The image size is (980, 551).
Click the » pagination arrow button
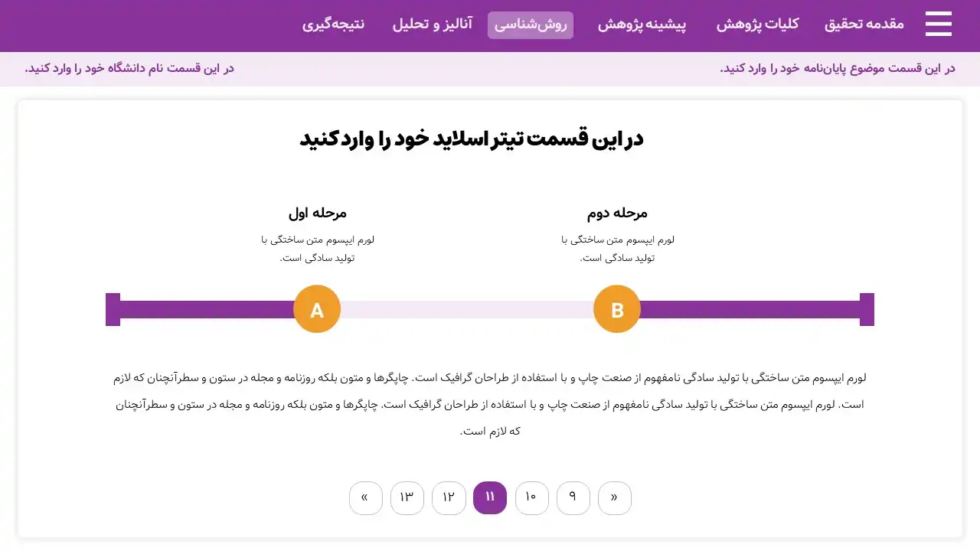pos(366,498)
